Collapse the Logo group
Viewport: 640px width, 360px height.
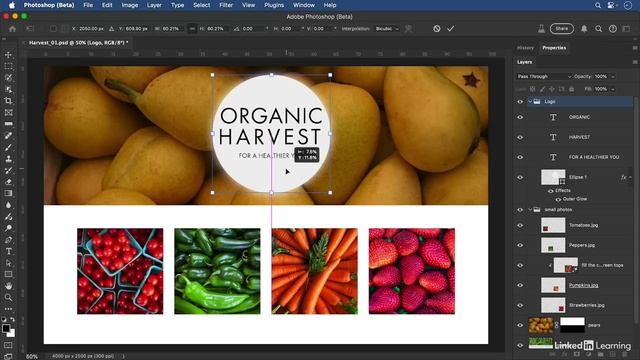click(530, 102)
